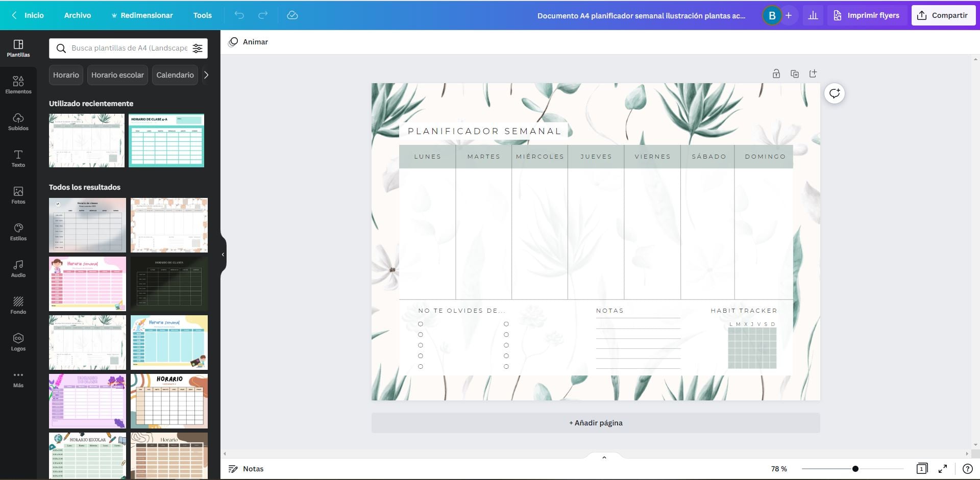The width and height of the screenshot is (980, 480).
Task: Open the Plantillas sidebar panel
Action: coord(18,48)
